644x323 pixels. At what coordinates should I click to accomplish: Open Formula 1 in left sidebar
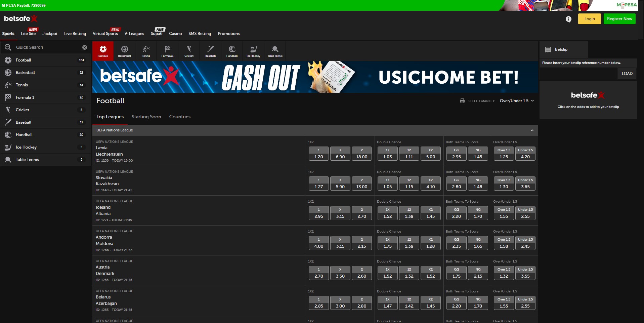tap(45, 97)
